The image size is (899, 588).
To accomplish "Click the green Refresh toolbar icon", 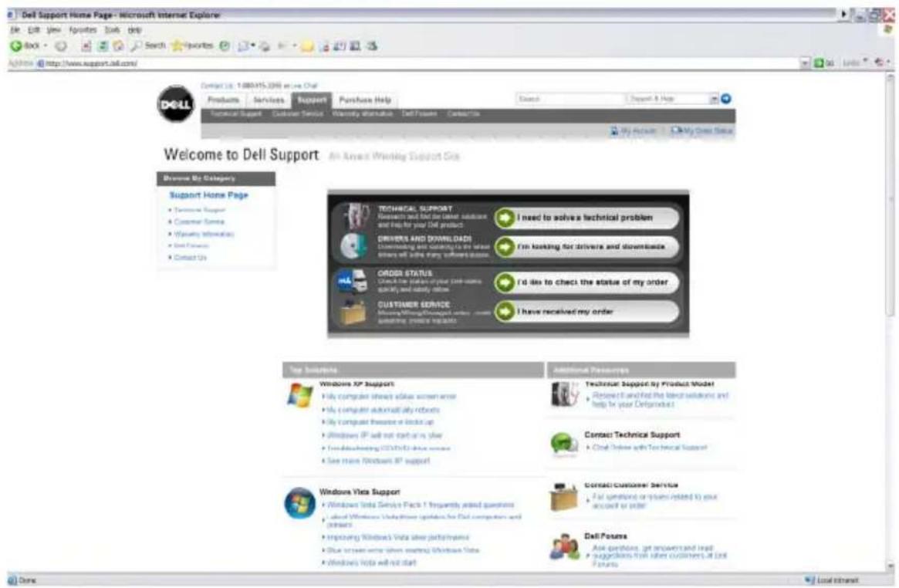I will click(x=103, y=46).
